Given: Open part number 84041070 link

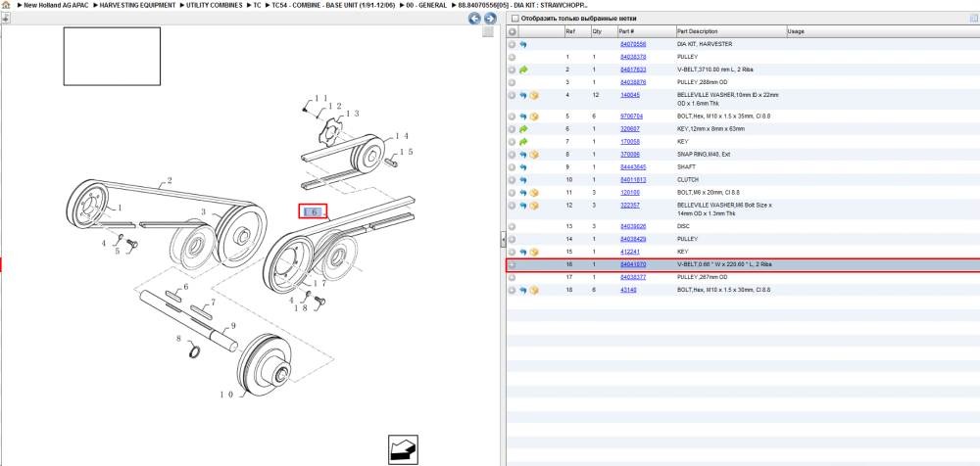Looking at the screenshot, I should [x=632, y=265].
